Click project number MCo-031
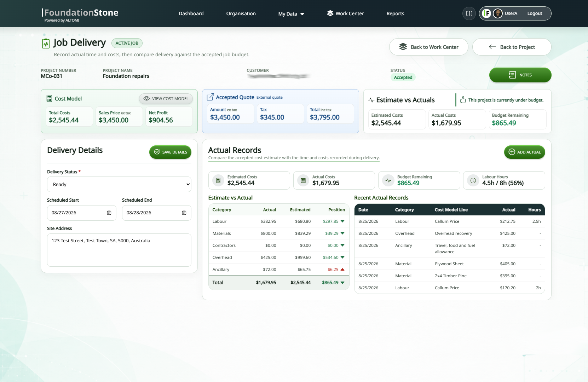 click(52, 76)
